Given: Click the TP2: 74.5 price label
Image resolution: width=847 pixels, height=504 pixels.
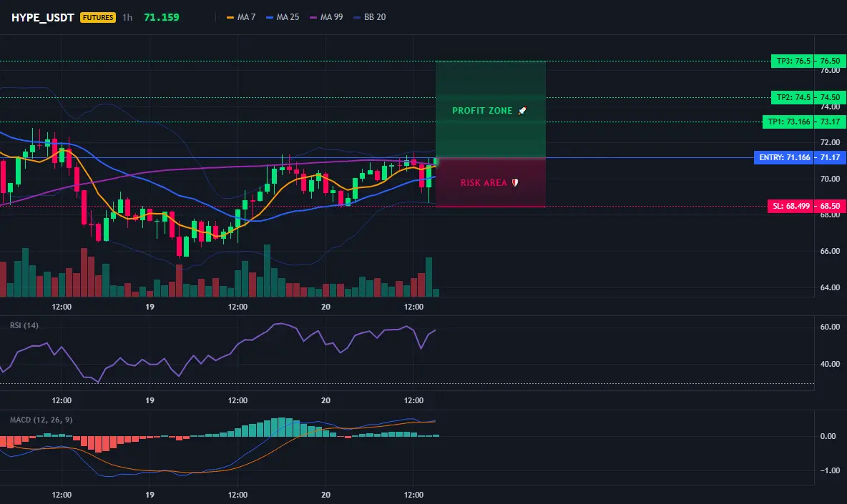Looking at the screenshot, I should click(793, 98).
